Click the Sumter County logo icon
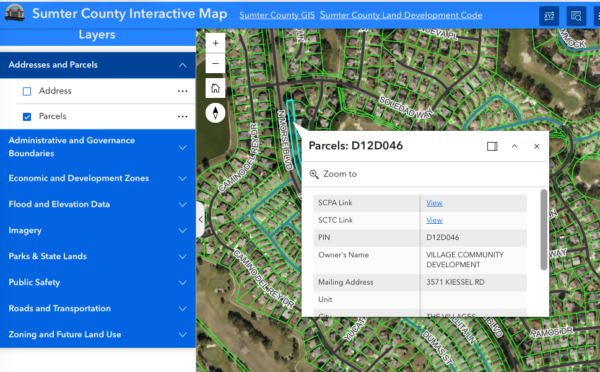 coord(15,13)
